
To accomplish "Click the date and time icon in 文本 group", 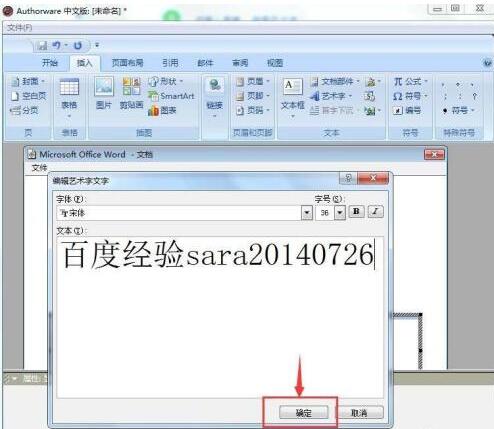I will coord(369,96).
